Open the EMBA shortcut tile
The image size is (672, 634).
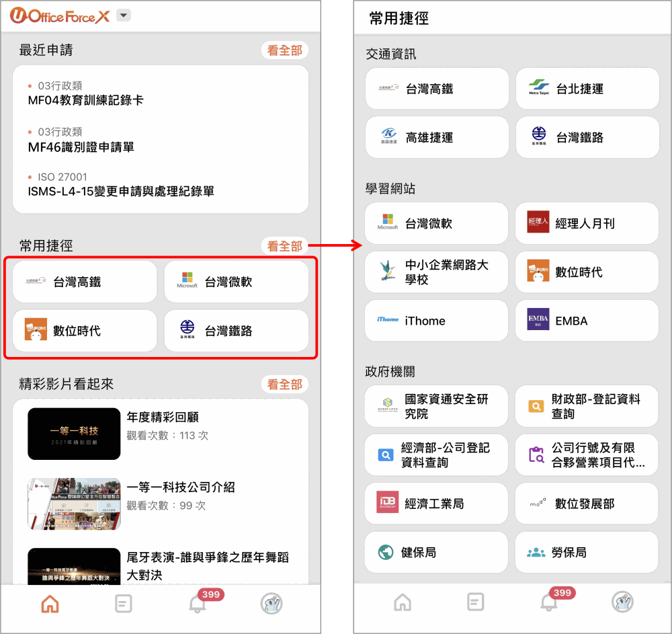click(x=587, y=321)
